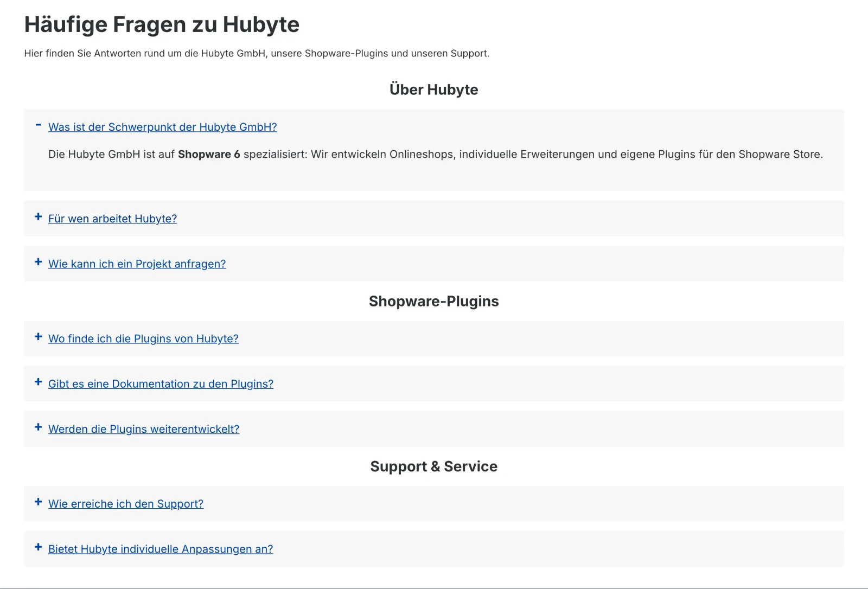The image size is (868, 589).
Task: Select intro text 'Hier finden Sie Antworten rund um'
Action: coord(103,53)
